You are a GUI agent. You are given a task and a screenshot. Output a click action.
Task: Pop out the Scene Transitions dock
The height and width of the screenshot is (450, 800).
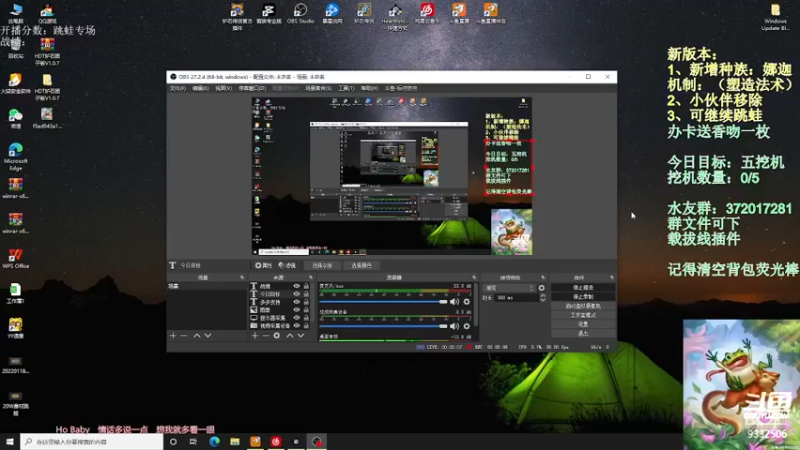(542, 278)
